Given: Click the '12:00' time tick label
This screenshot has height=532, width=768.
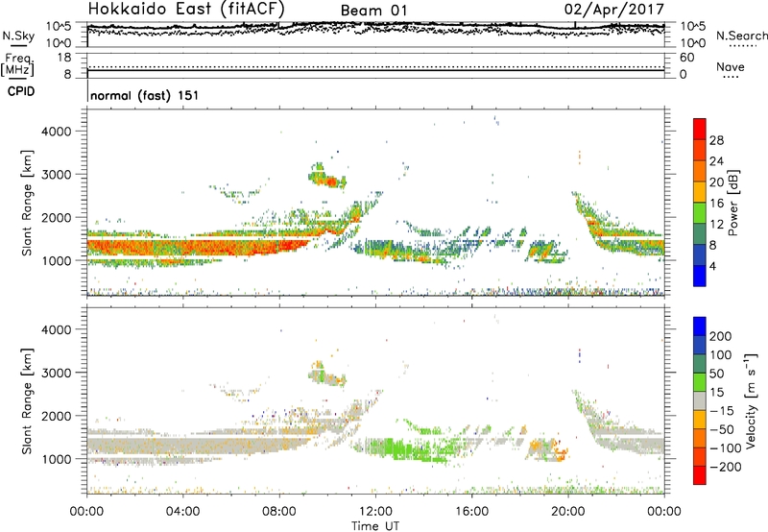Looking at the screenshot, I should (x=375, y=512).
